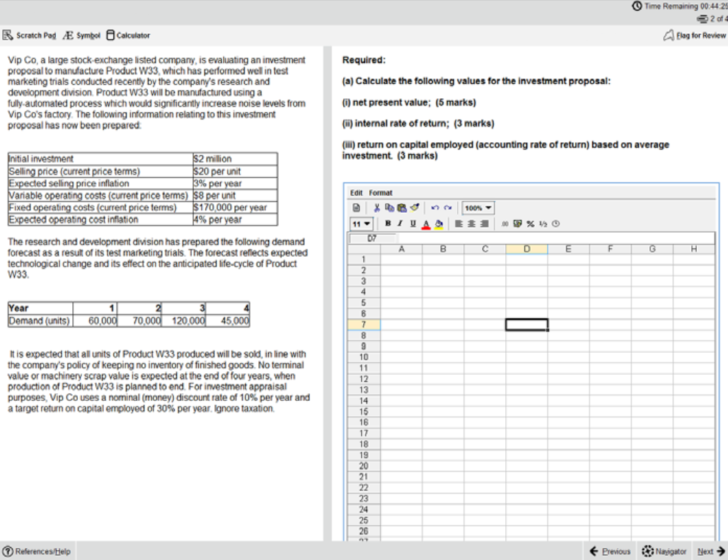This screenshot has width=728, height=560.
Task: Open the Edit menu
Action: tap(356, 192)
